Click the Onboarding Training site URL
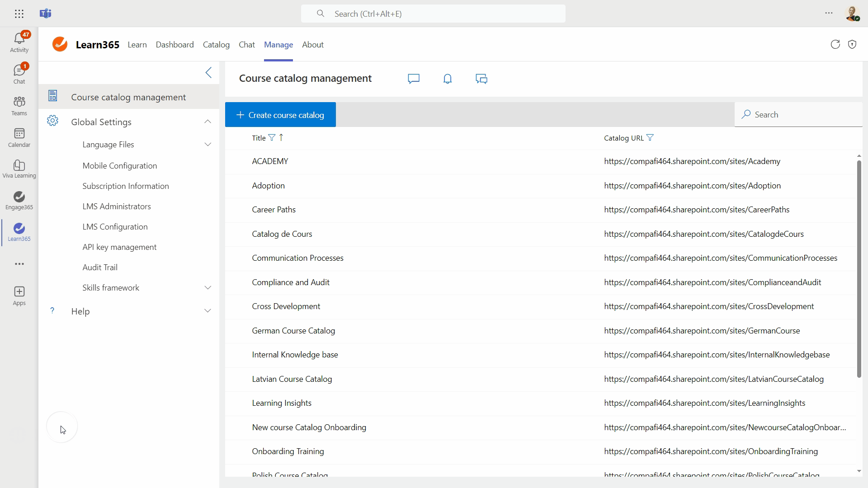The width and height of the screenshot is (868, 488). coord(711,451)
